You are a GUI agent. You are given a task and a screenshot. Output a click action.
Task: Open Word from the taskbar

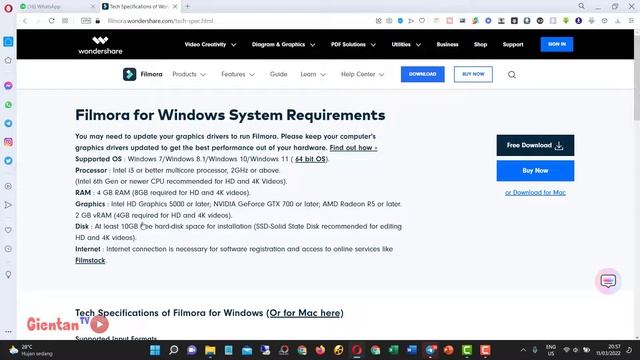click(x=412, y=350)
